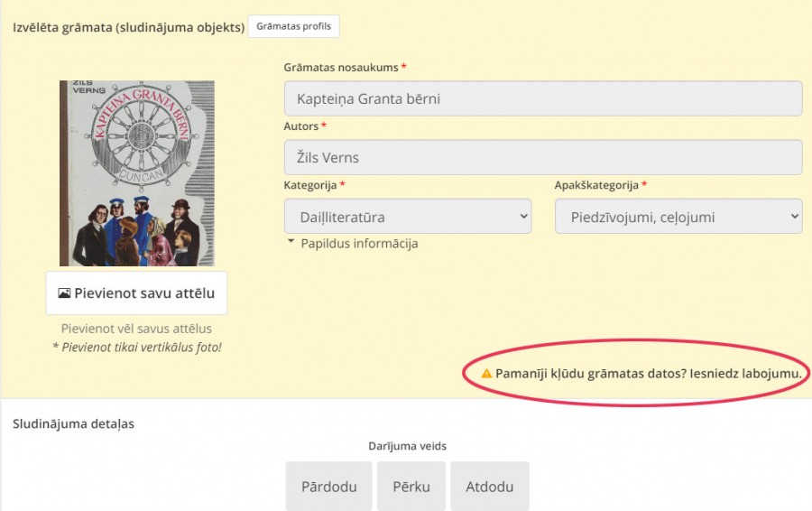Open the Grāmatas profils button

click(293, 27)
